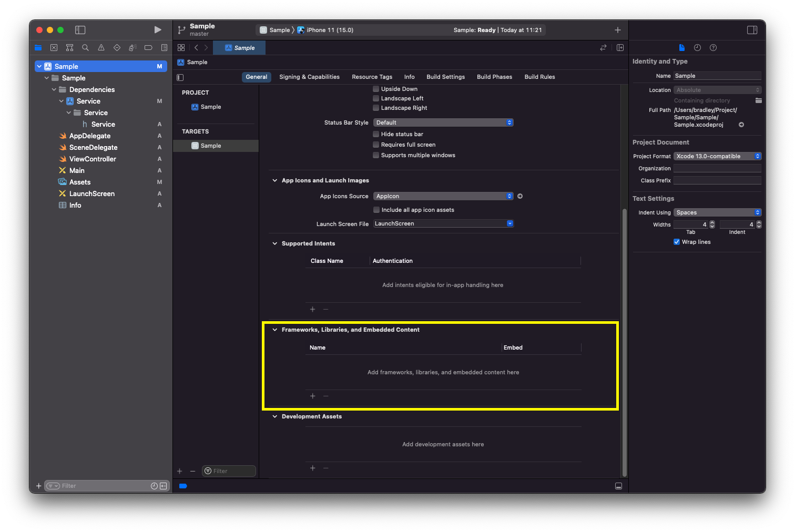Open Launch Screen File combo box
The height and width of the screenshot is (532, 795).
coord(443,223)
